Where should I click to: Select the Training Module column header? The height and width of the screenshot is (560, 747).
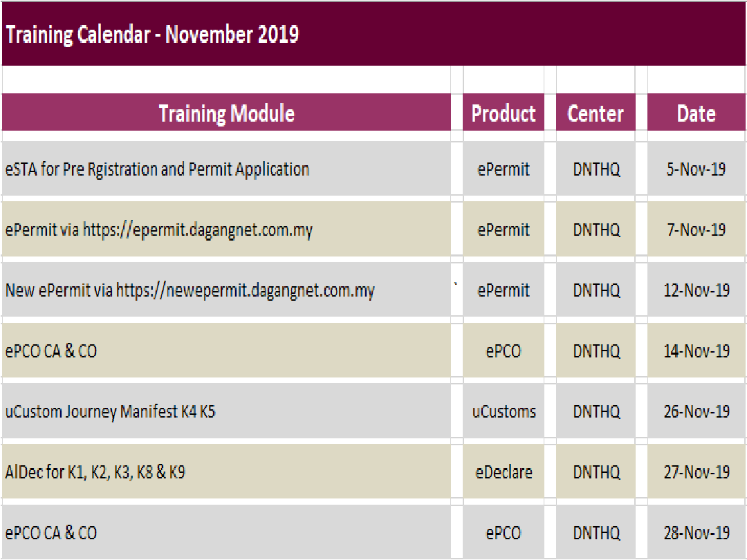[x=226, y=113]
